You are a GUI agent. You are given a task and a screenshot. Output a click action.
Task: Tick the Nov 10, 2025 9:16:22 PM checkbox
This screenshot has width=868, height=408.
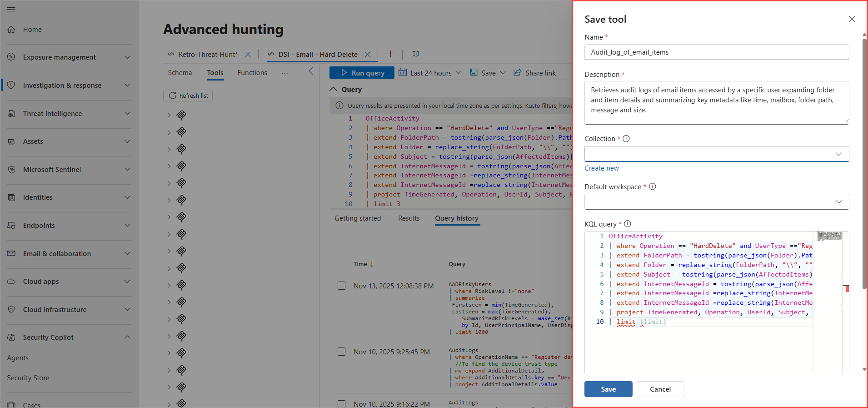(341, 403)
